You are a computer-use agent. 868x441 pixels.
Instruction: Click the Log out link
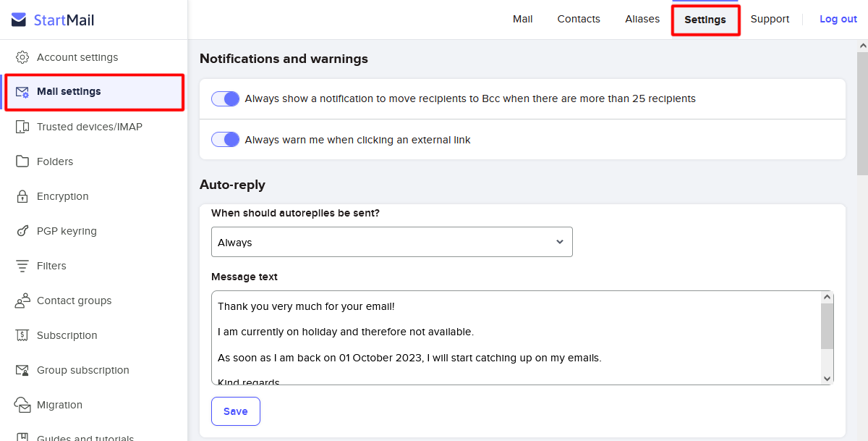coord(838,20)
